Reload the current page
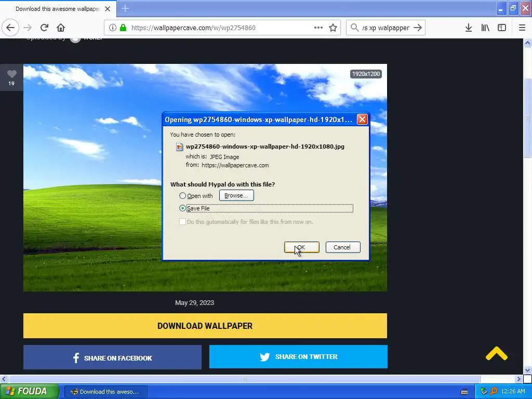This screenshot has width=532, height=399. tap(45, 28)
